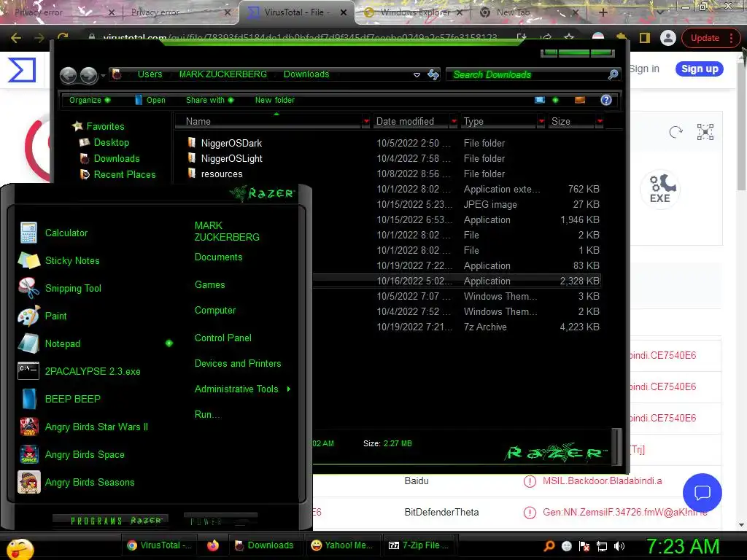Image resolution: width=747 pixels, height=560 pixels.
Task: Open the VirusTotal graph icon
Action: (705, 132)
